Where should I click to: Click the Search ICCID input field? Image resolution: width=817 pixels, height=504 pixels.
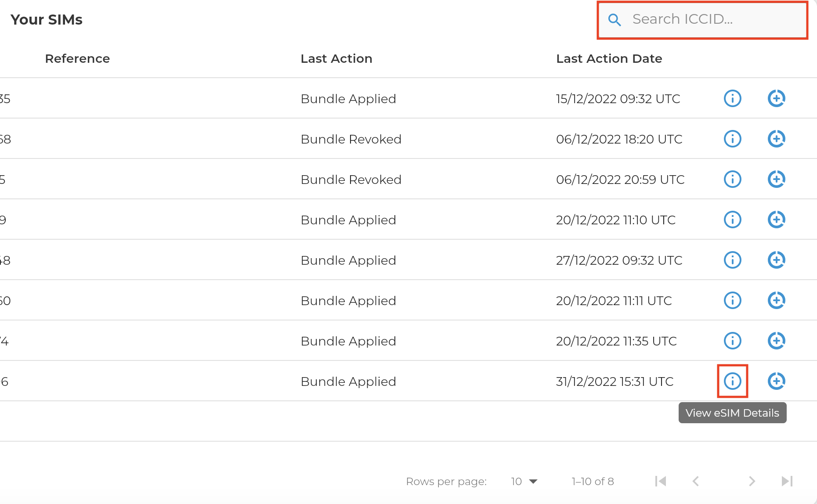[x=702, y=20]
